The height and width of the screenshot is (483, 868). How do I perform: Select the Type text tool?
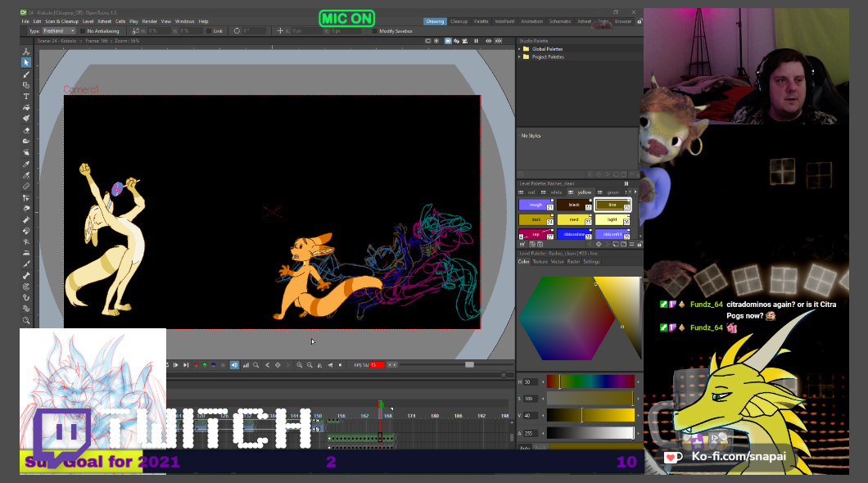click(x=26, y=97)
